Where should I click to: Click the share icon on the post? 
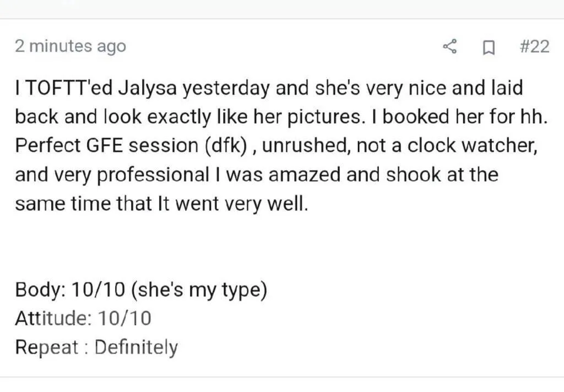coord(451,47)
